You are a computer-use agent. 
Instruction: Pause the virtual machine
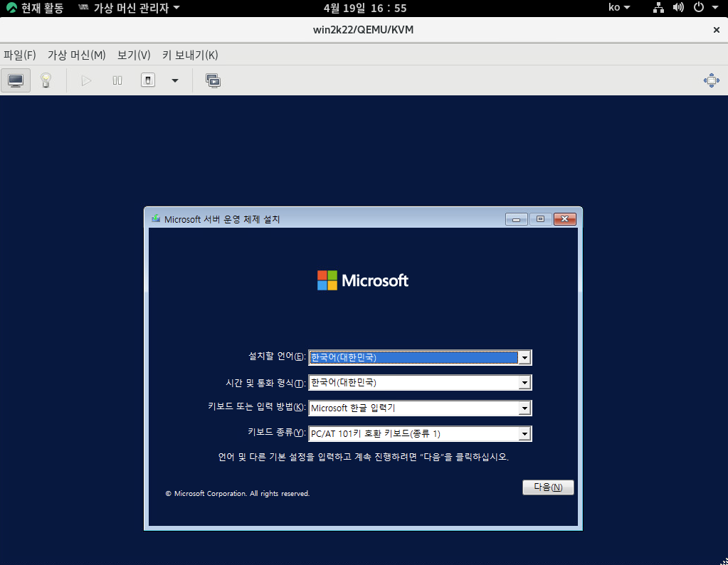point(117,80)
